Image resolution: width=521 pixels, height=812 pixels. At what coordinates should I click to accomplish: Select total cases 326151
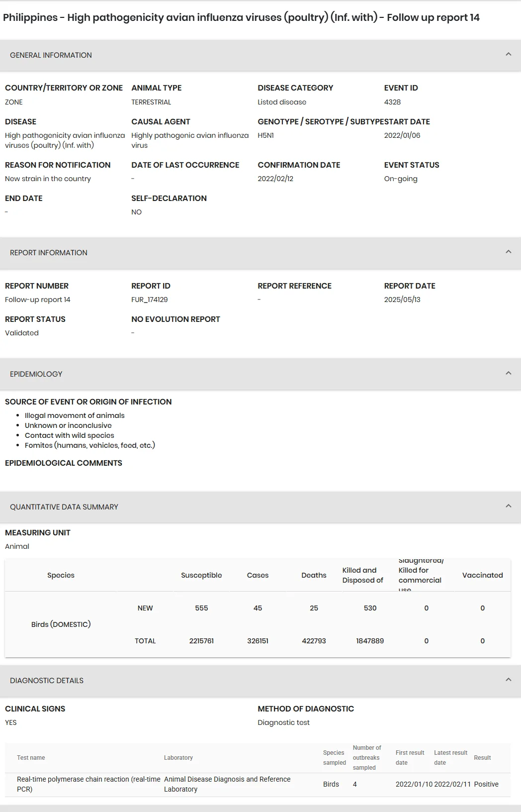[258, 641]
